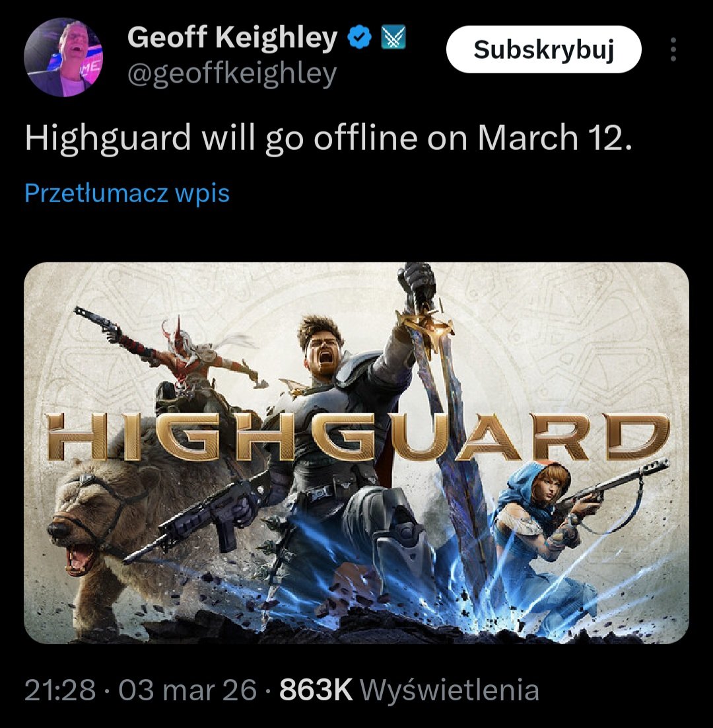Click the Subskrybuj button

coord(544,49)
